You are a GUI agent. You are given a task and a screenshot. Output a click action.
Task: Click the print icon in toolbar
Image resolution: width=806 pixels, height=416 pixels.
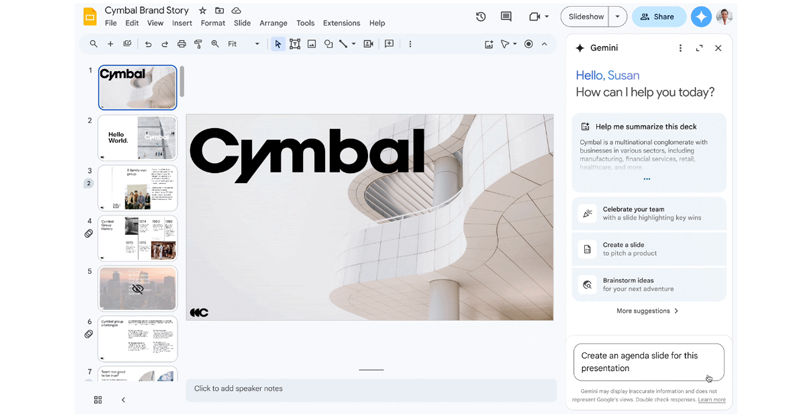181,44
